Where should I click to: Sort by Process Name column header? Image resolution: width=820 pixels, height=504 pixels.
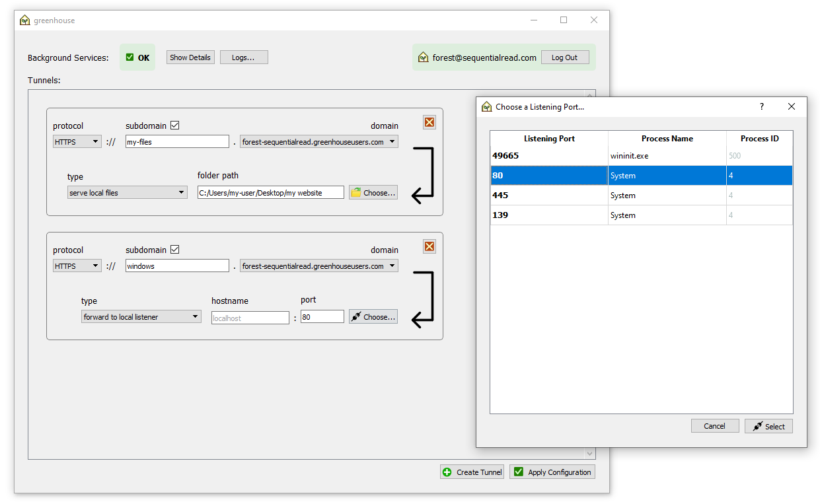click(x=667, y=139)
